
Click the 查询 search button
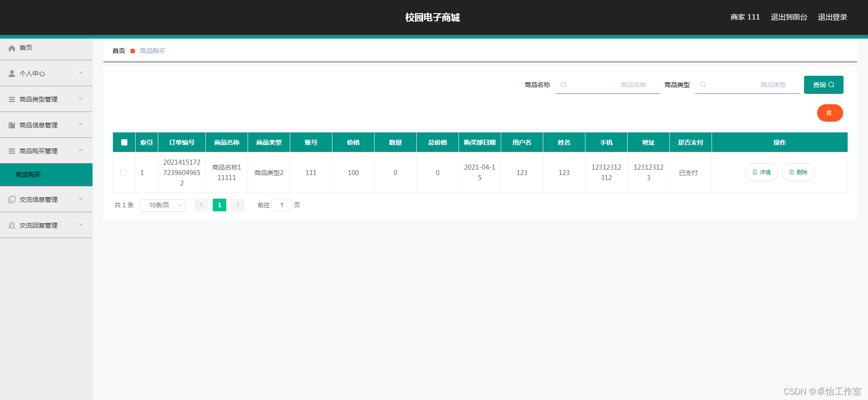coord(824,85)
